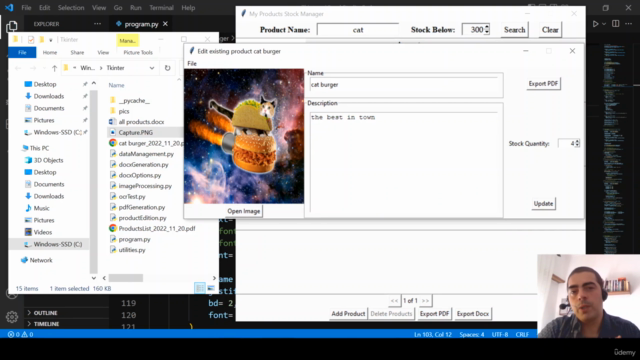The width and height of the screenshot is (640, 360).
Task: Close the program.py editor tab
Action: click(x=165, y=24)
